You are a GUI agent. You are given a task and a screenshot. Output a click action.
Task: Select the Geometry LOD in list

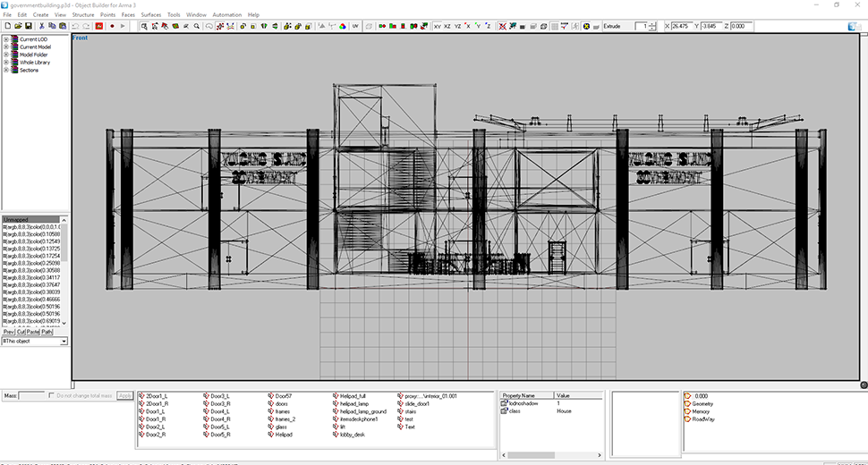(702, 403)
